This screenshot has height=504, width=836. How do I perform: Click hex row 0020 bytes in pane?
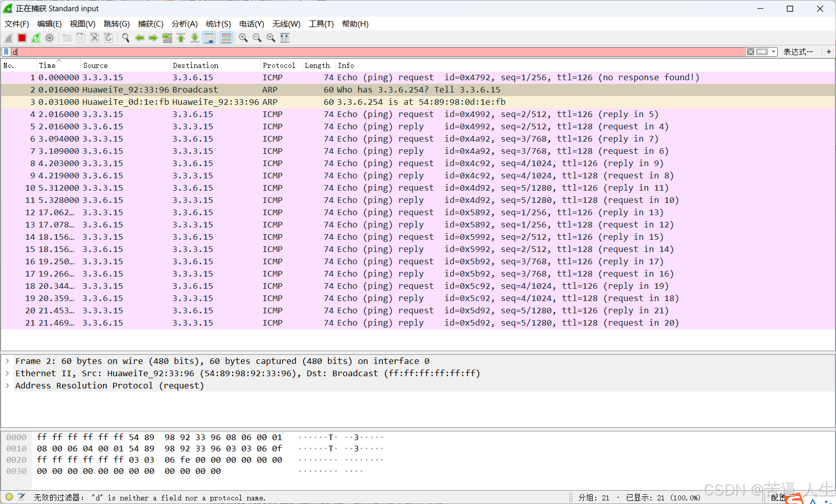160,460
